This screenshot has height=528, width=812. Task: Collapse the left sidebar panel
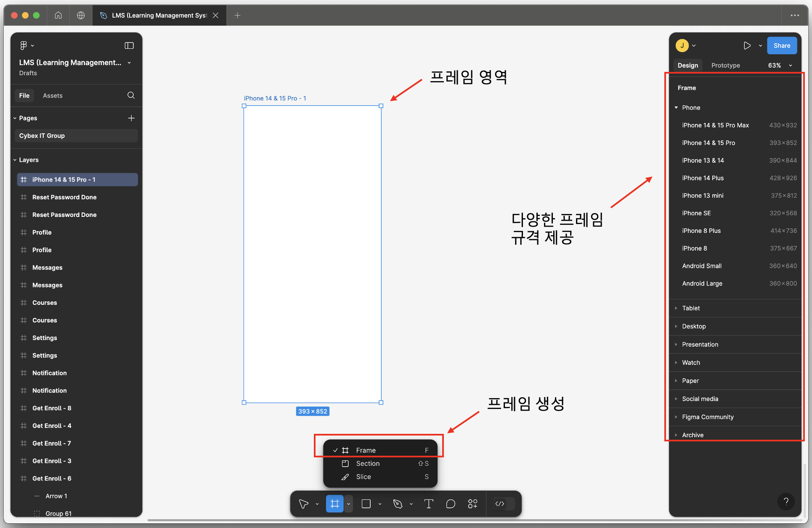point(129,45)
